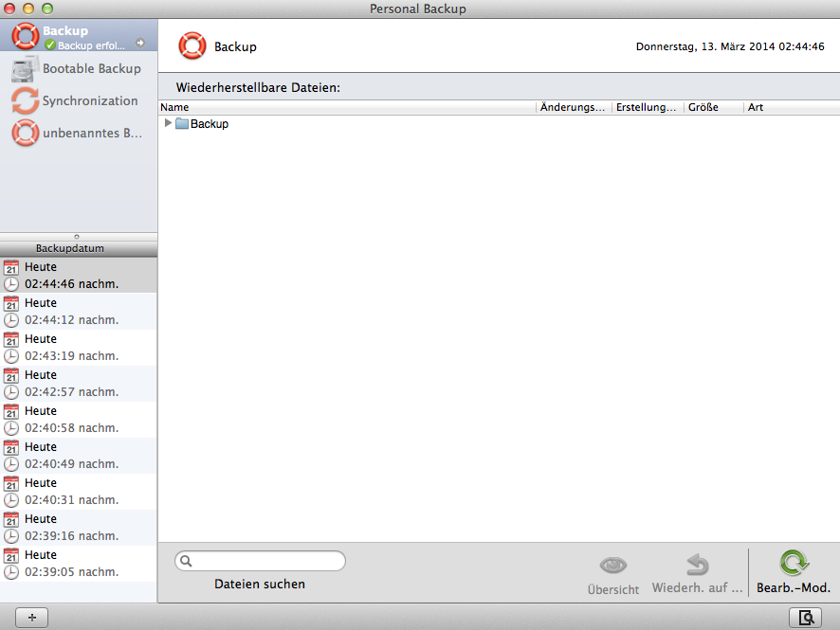Click the magnifier icon in search field
The width and height of the screenshot is (840, 630).
186,561
